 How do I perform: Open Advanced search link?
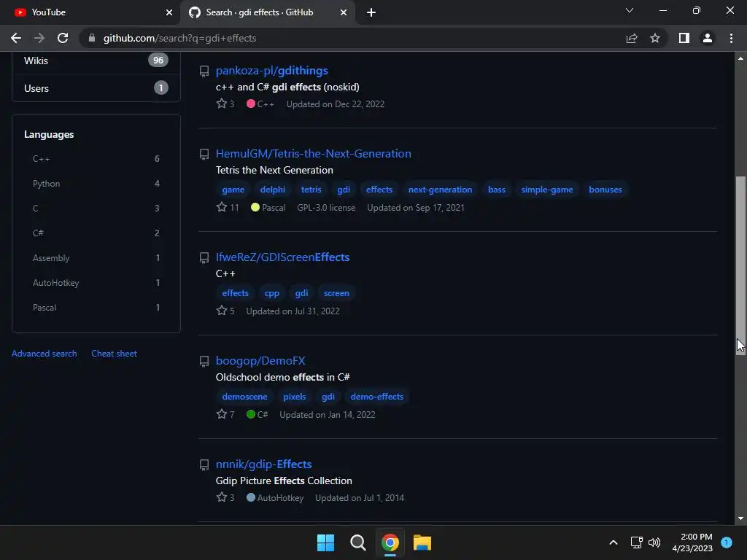tap(44, 354)
